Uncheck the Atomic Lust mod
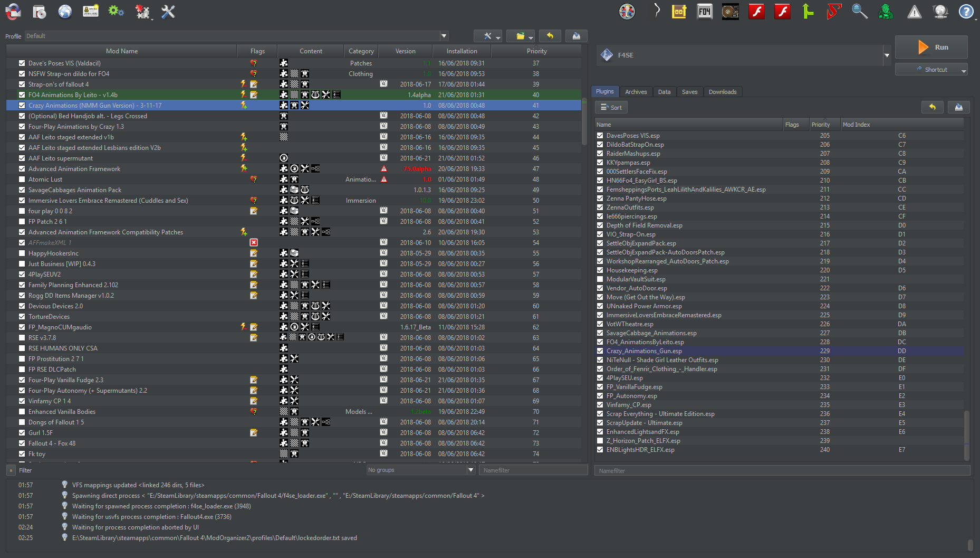The width and height of the screenshot is (980, 558). tap(21, 179)
